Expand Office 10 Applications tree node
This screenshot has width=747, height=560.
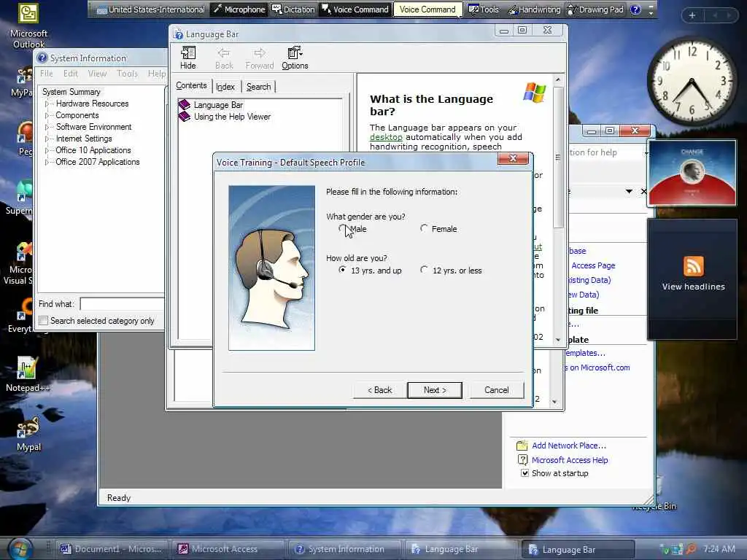pyautogui.click(x=47, y=150)
